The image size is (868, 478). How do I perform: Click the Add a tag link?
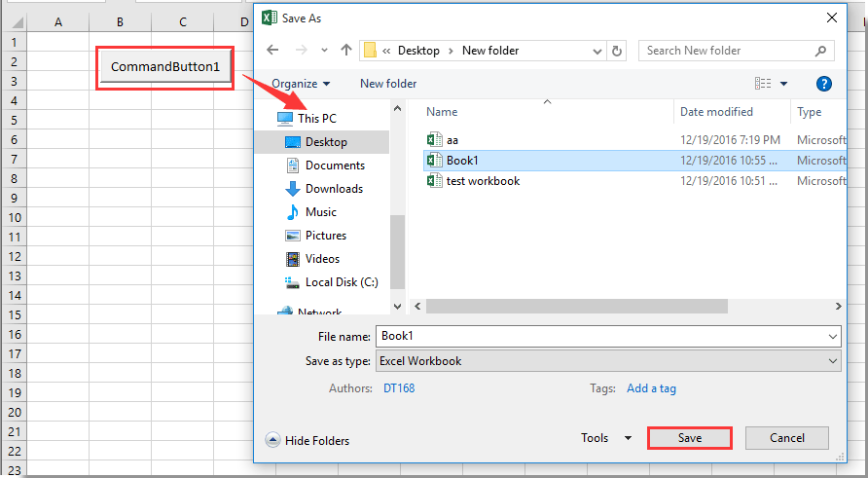coord(651,388)
